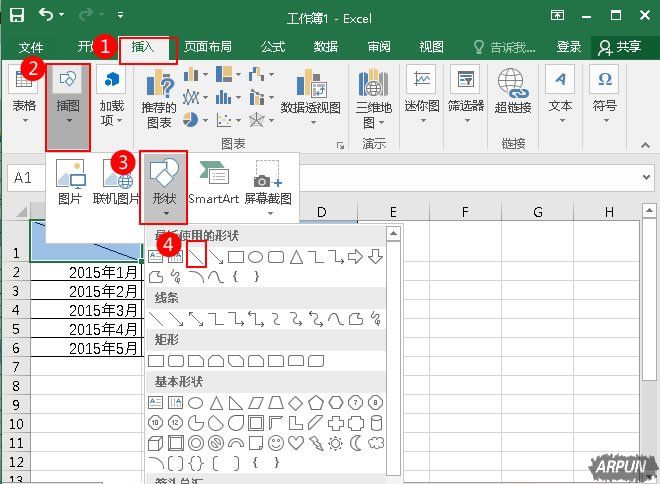Click the Save icon in the title bar
Viewport: 660px width, 484px height.
(16, 15)
